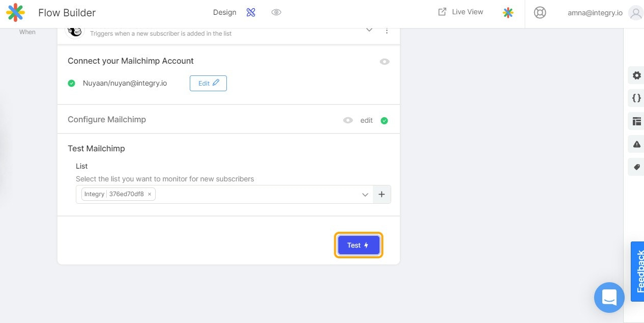Open the amna@integry.io user menu
The height and width of the screenshot is (323, 644).
[x=595, y=13]
